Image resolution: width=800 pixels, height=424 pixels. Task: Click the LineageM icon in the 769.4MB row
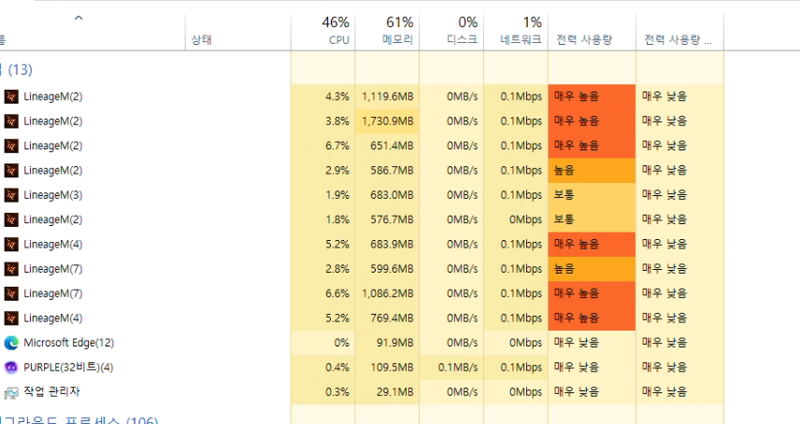click(x=11, y=318)
